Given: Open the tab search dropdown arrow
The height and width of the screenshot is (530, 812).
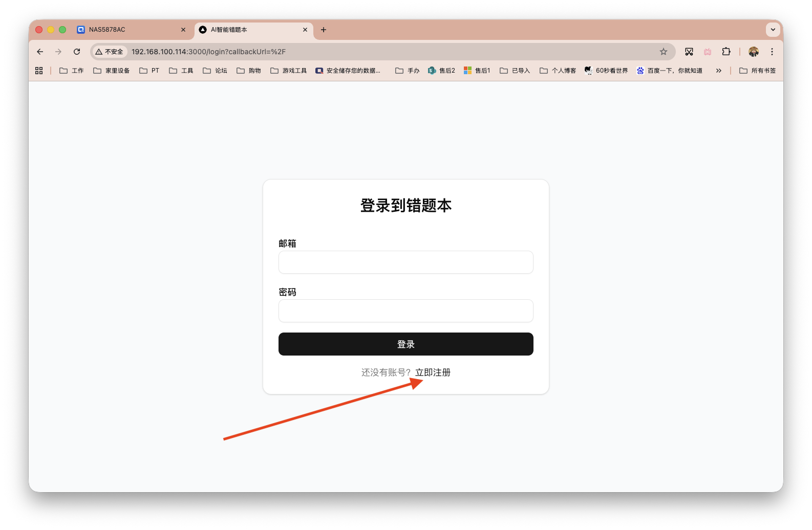Looking at the screenshot, I should point(773,30).
